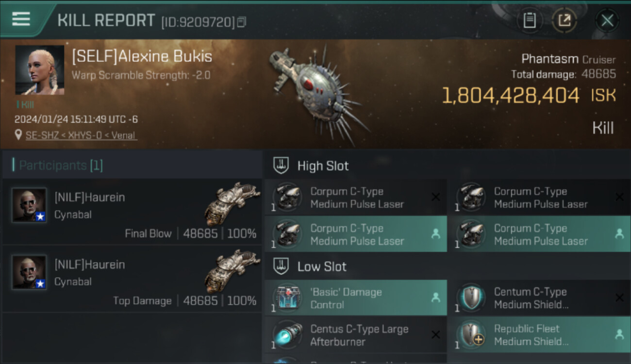Click the X on Centum C-Type Shield
Screen dimensions: 631x364
point(619,298)
